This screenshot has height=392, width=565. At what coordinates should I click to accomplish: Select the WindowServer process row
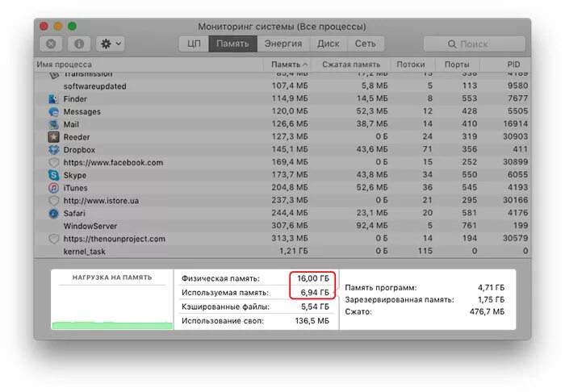282,226
